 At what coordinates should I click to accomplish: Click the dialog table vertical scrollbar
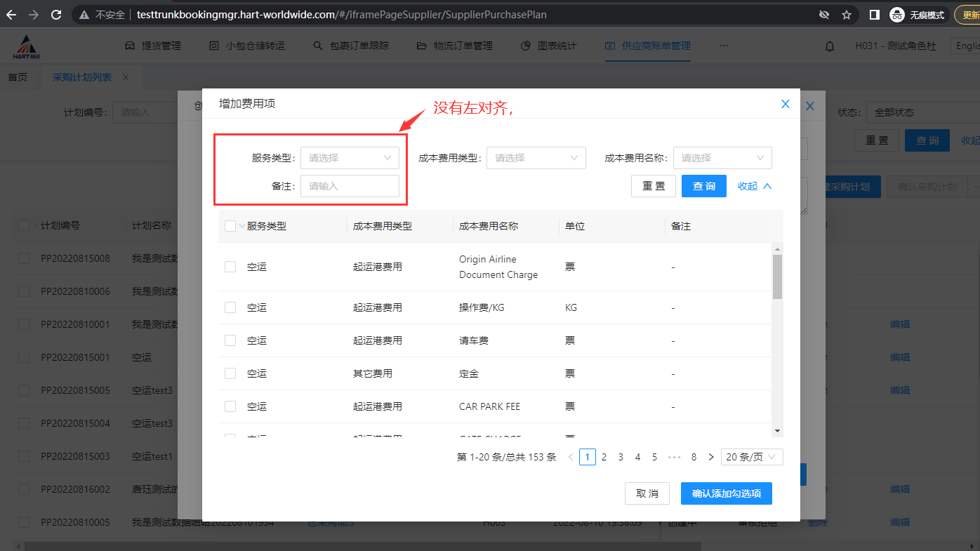[777, 277]
